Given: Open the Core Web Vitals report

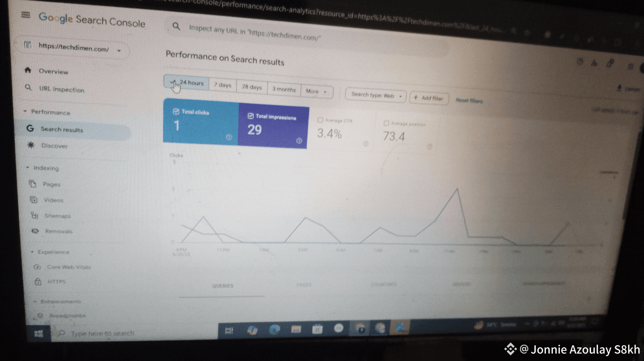Looking at the screenshot, I should click(69, 267).
